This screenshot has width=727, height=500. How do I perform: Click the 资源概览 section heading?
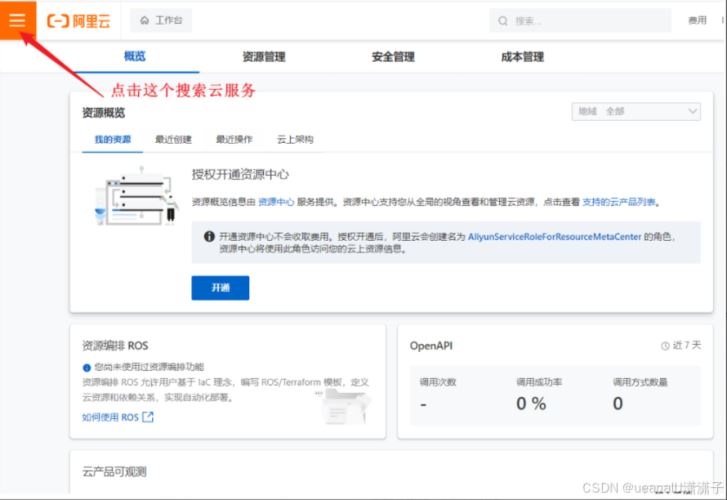pyautogui.click(x=103, y=113)
